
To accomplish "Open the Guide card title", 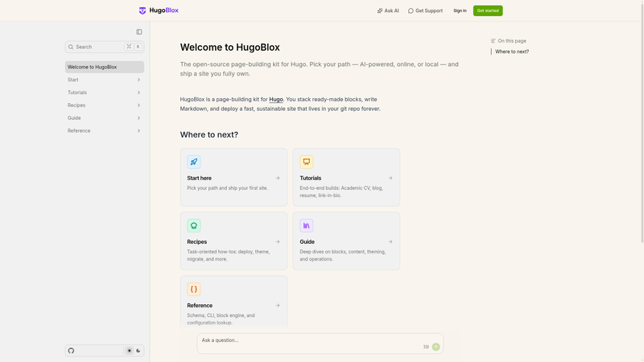I will [307, 242].
